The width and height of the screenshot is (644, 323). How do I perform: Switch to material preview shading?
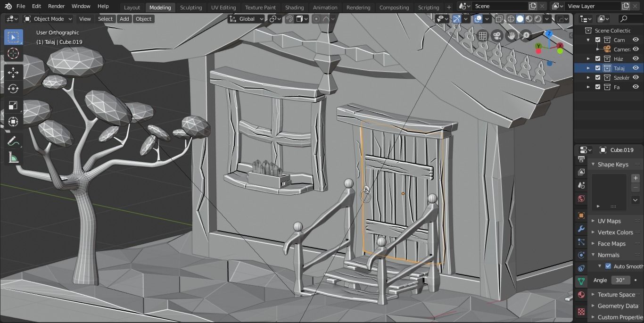(529, 19)
